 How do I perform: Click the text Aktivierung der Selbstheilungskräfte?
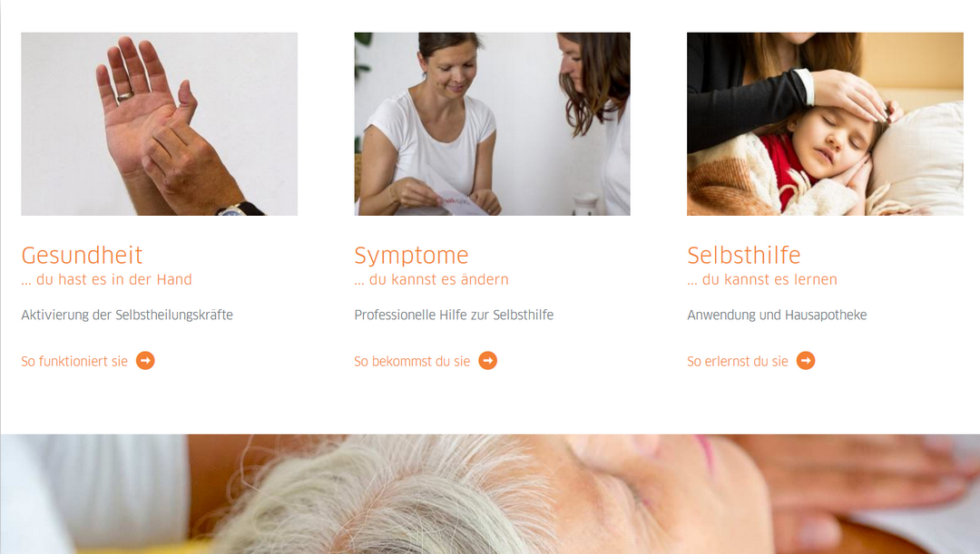127,315
